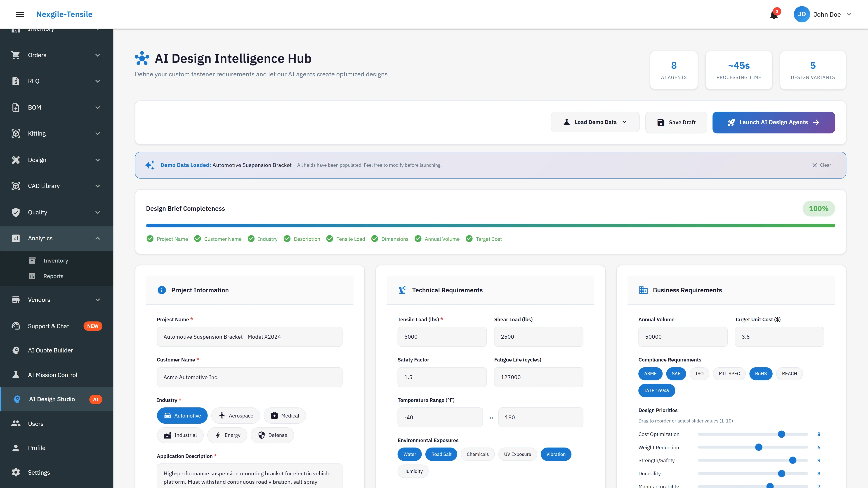This screenshot has height=488, width=868.
Task: Click the Quality shield icon in sidebar
Action: tap(16, 212)
